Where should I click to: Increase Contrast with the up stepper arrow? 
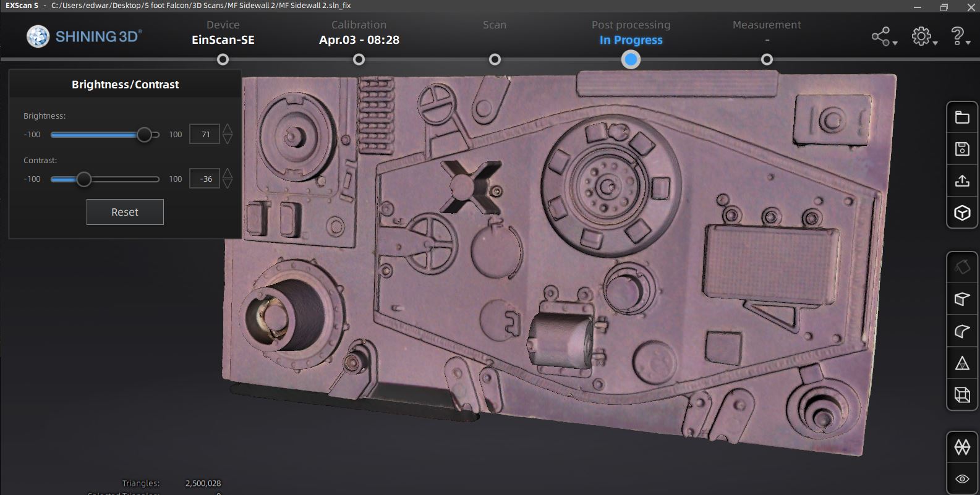click(x=228, y=173)
